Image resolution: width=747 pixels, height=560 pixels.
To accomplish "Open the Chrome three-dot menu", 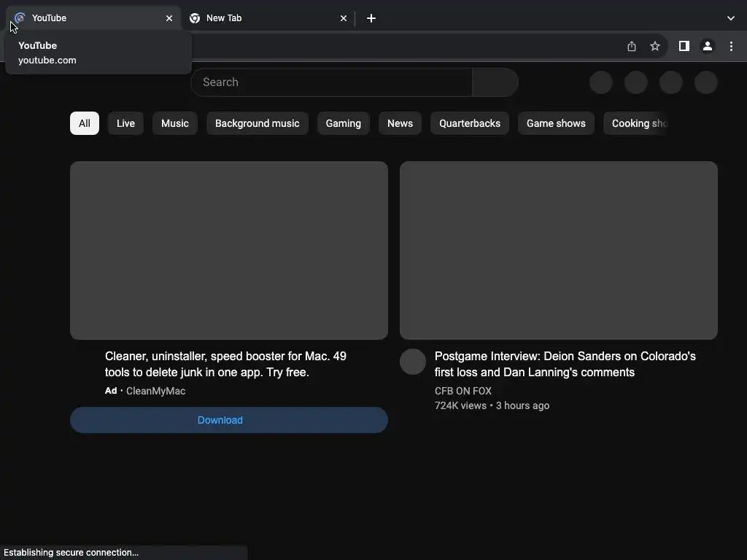I will click(x=731, y=46).
